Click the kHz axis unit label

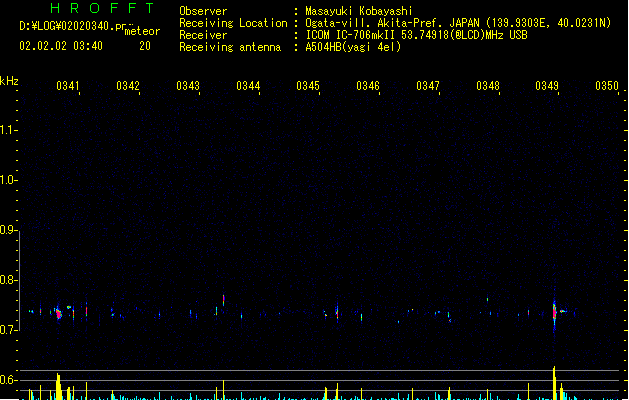(9, 81)
